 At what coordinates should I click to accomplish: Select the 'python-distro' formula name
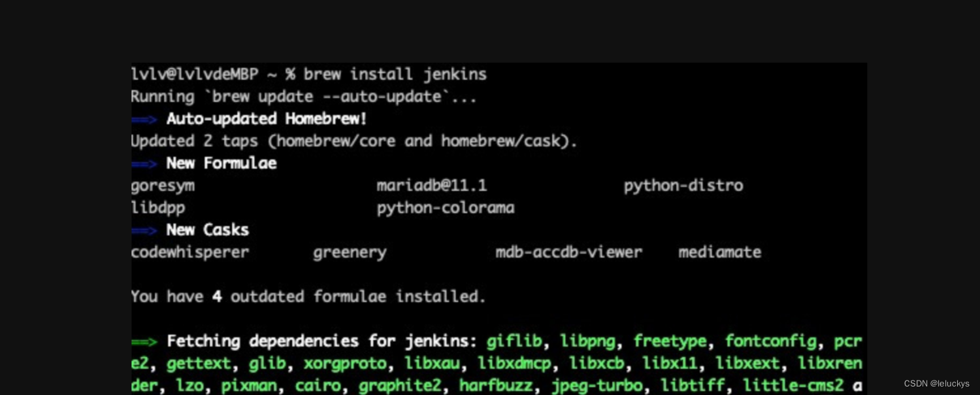point(683,186)
